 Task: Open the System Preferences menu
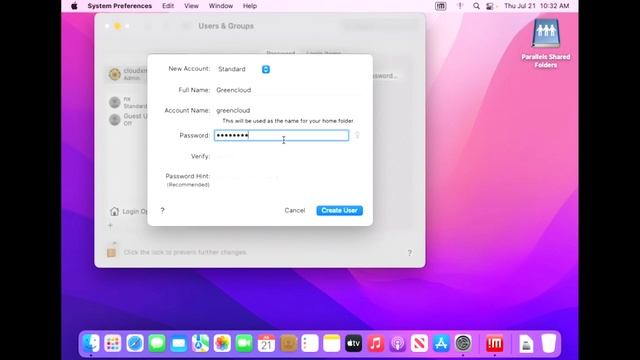pos(120,6)
